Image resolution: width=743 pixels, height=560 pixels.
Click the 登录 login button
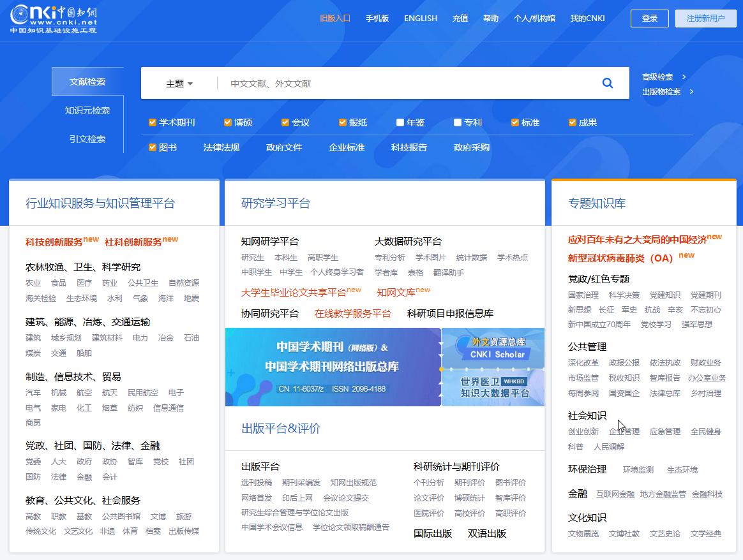tap(649, 18)
